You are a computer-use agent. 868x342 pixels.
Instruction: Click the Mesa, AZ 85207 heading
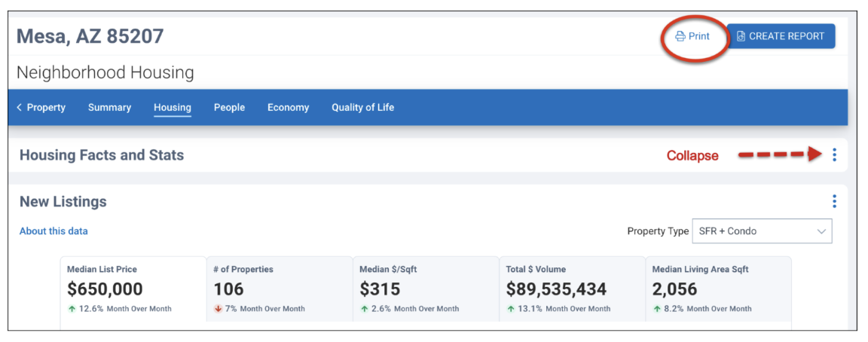tap(90, 36)
